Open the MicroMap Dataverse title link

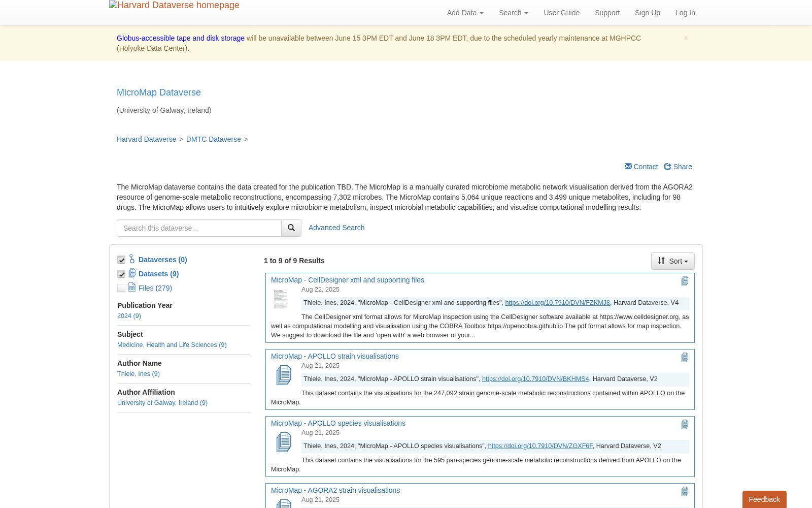159,92
